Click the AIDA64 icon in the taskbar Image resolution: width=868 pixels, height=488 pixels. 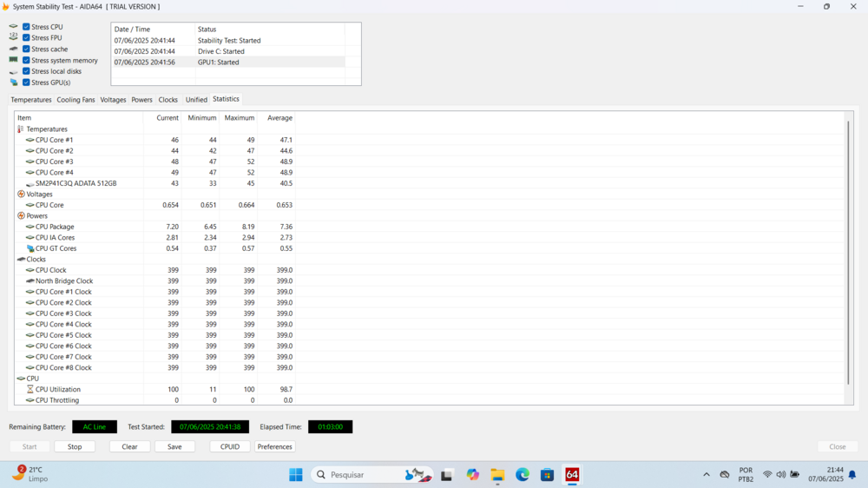572,475
